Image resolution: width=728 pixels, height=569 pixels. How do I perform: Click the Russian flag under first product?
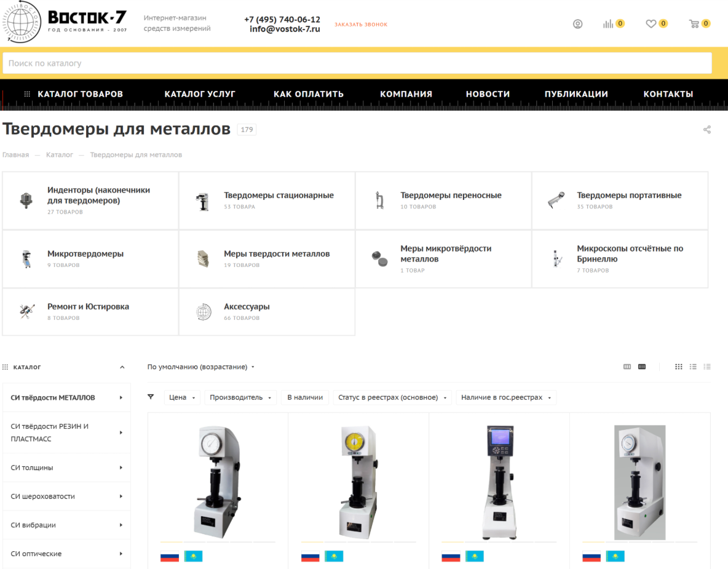170,556
